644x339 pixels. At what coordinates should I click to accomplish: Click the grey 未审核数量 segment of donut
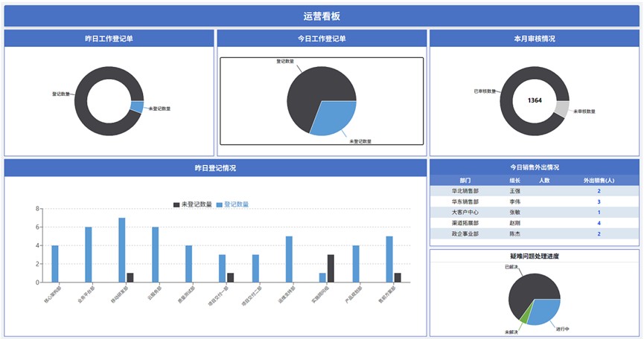[561, 109]
